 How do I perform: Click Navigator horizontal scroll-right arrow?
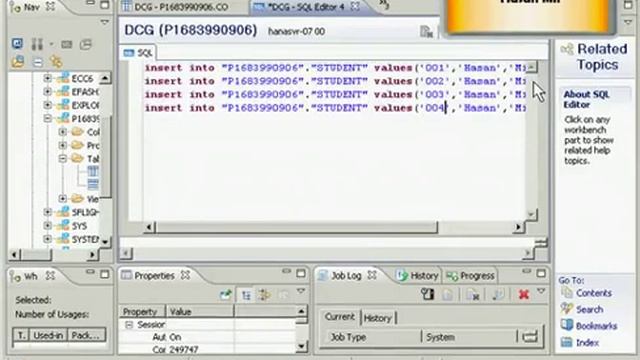click(92, 255)
